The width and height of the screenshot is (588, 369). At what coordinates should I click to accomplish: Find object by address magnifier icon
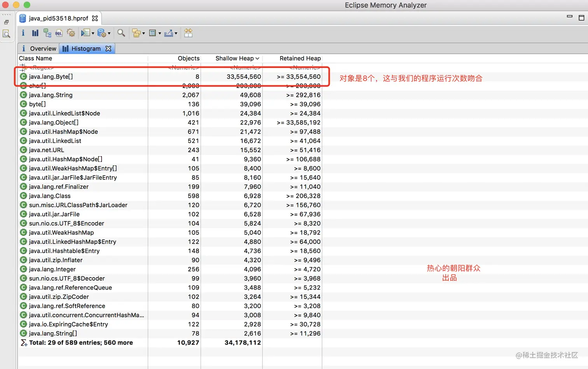(x=121, y=33)
